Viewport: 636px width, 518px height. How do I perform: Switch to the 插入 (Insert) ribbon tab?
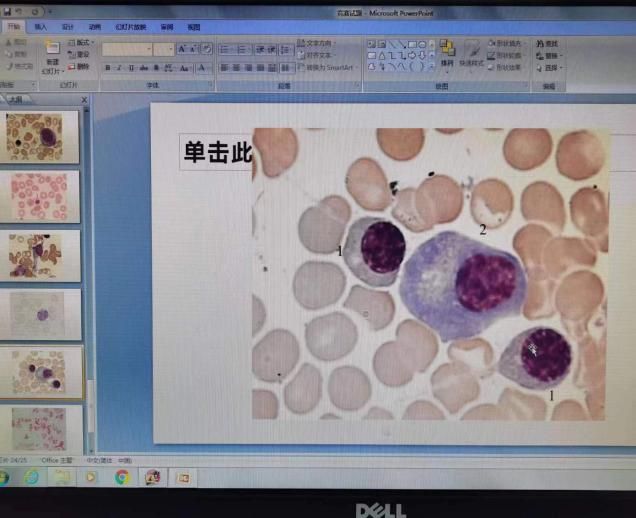pos(41,27)
